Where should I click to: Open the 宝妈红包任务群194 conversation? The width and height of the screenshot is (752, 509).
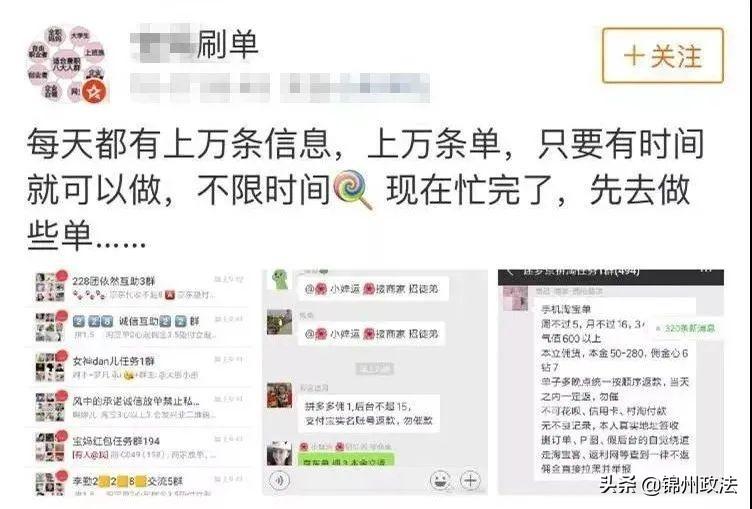(x=139, y=447)
